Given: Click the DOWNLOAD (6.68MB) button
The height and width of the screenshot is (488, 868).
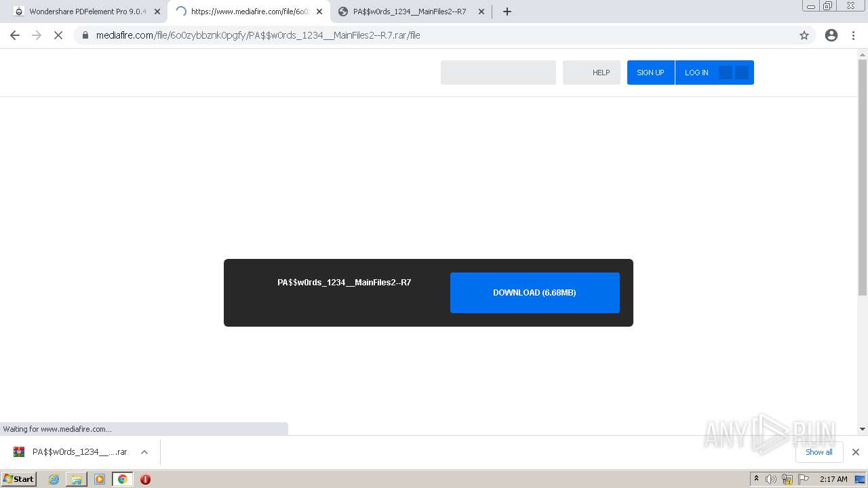Looking at the screenshot, I should point(535,293).
